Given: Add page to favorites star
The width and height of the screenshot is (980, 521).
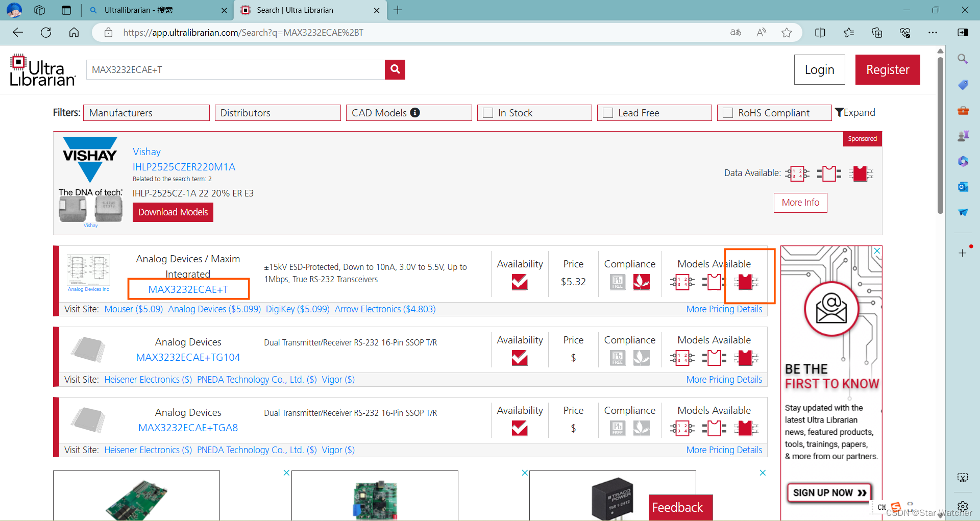Looking at the screenshot, I should (x=787, y=33).
